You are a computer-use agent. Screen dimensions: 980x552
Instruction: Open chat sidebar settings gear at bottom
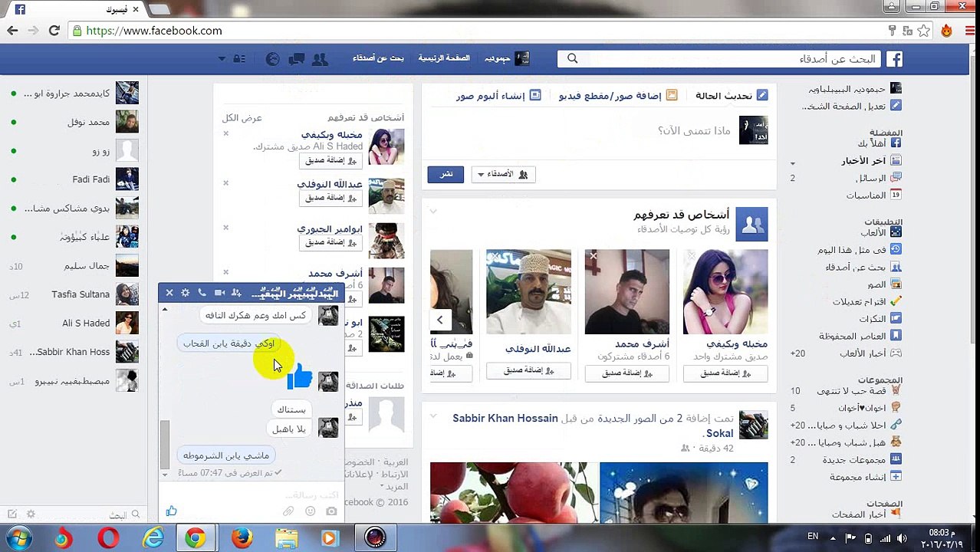pos(31,514)
